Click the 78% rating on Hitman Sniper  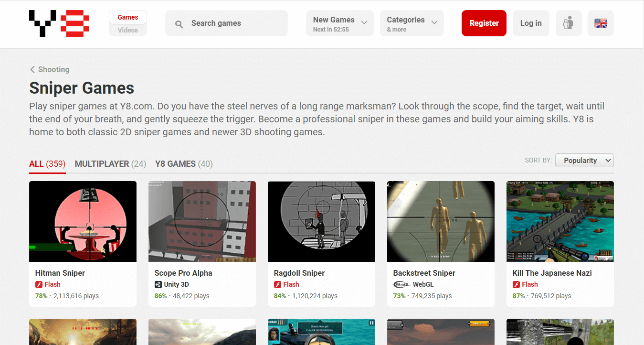pyautogui.click(x=41, y=296)
